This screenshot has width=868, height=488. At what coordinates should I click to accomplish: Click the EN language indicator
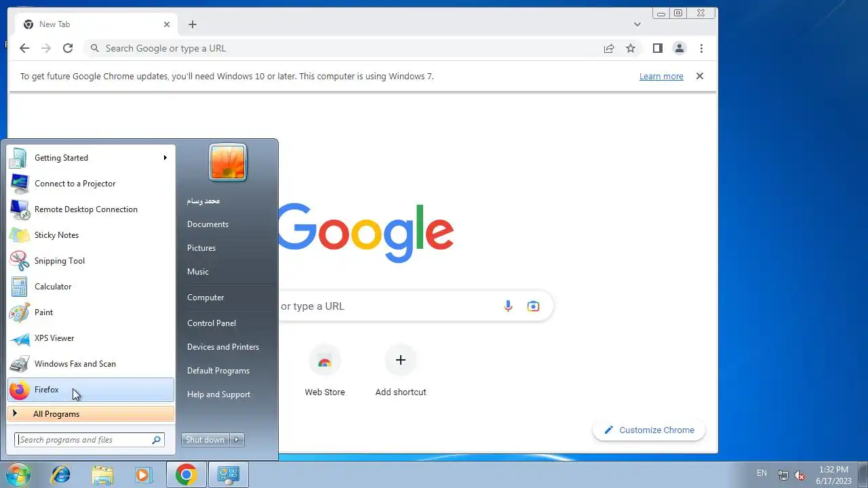tap(762, 474)
